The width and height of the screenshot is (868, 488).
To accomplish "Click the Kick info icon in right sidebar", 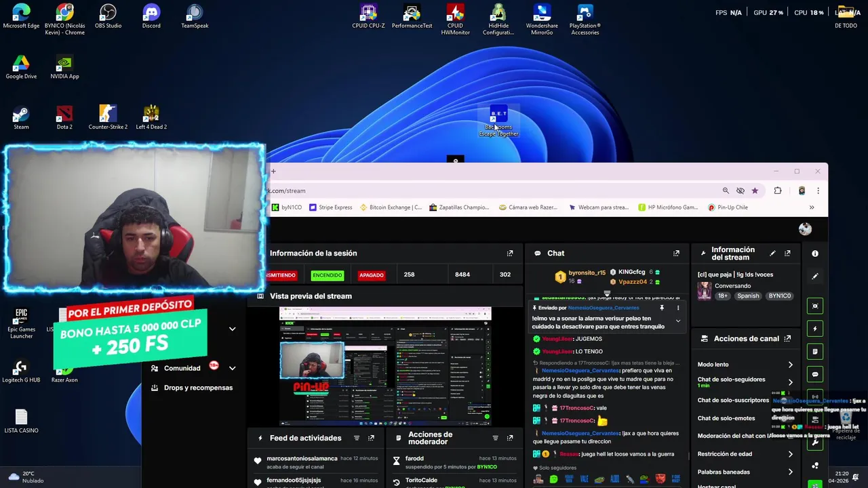I will [x=815, y=253].
